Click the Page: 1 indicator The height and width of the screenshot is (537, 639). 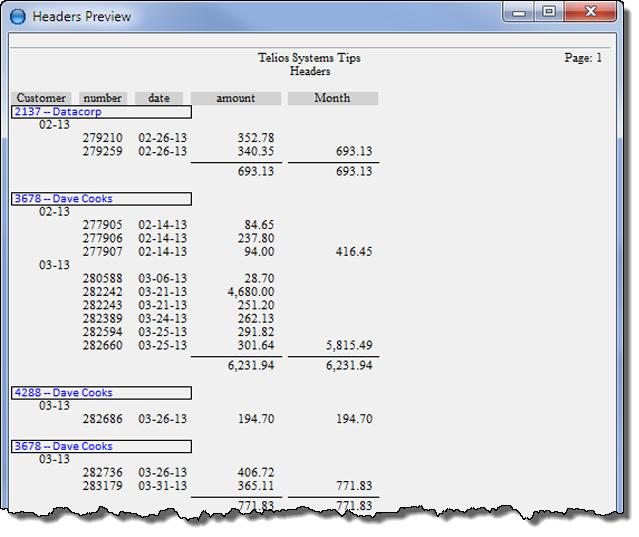point(583,58)
